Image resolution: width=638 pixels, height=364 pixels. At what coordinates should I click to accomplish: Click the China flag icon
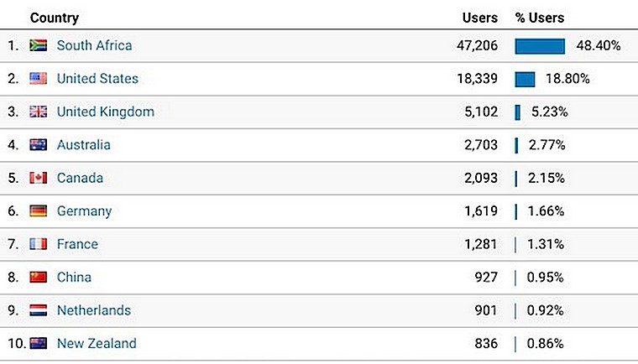[39, 277]
